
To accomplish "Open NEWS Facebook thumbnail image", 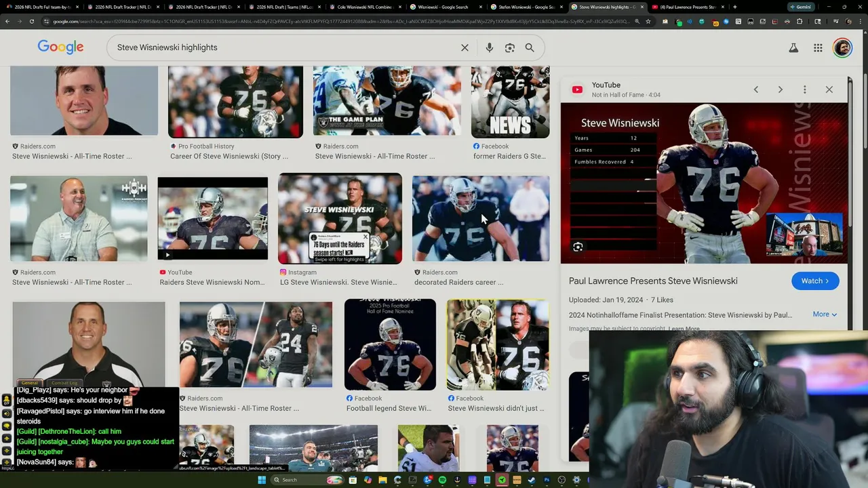I will (510, 102).
